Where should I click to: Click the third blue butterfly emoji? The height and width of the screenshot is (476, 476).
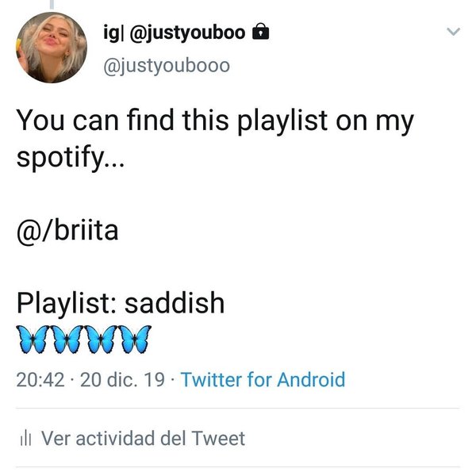point(101,340)
